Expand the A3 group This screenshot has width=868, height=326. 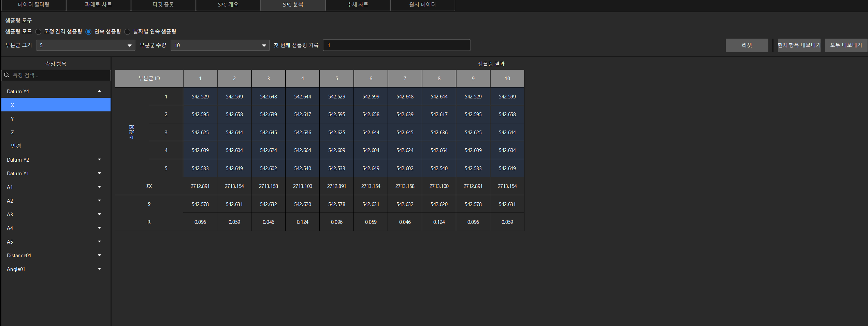(99, 214)
